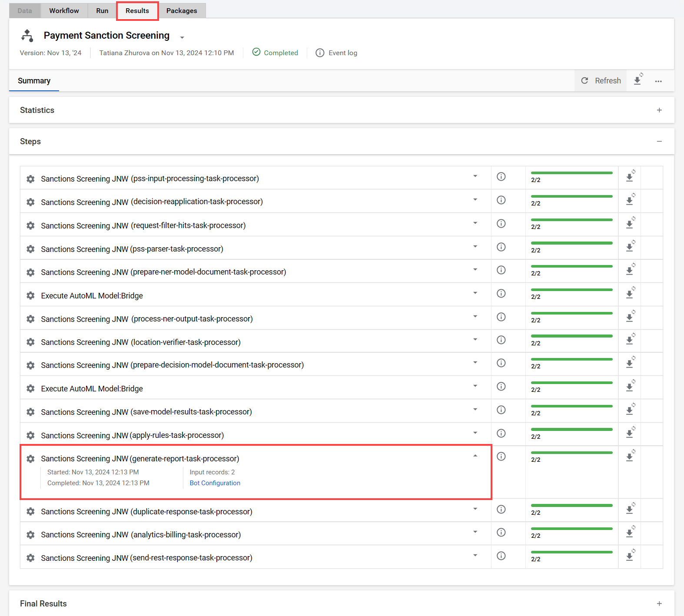Expand request-filter-hits-task-processor step details

coord(475,223)
